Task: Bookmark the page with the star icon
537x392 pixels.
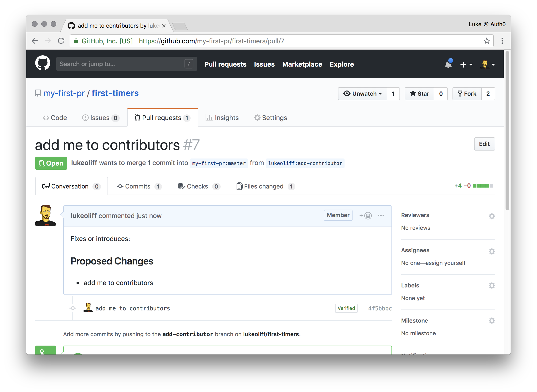Action: [x=487, y=41]
